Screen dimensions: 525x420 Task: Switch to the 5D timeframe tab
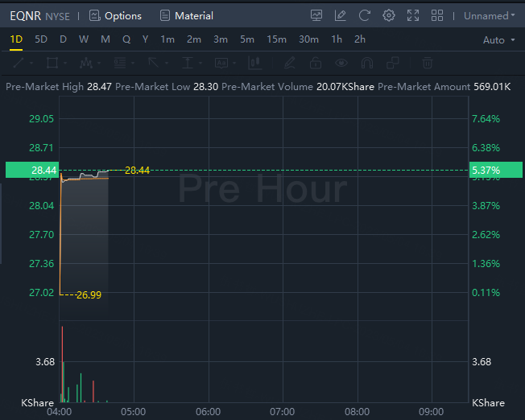pos(41,39)
